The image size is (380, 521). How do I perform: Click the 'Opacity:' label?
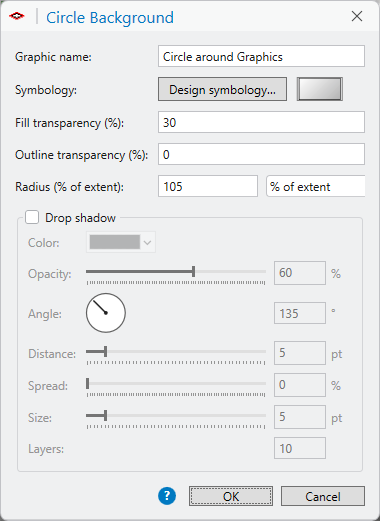pyautogui.click(x=50, y=274)
